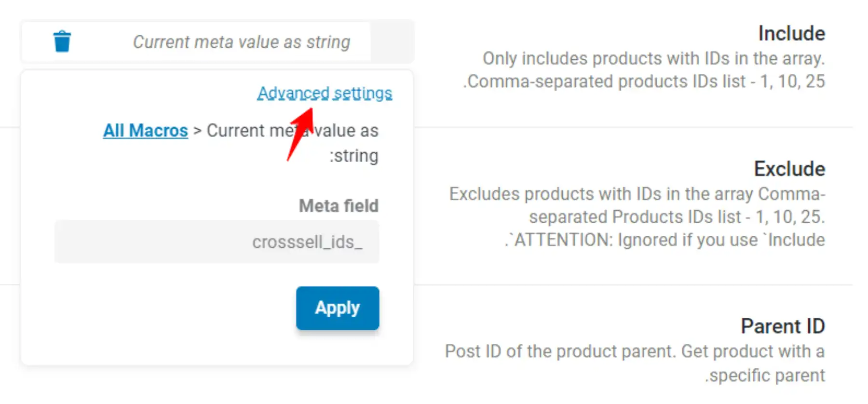868x404 pixels.
Task: Select the Exclude option heading
Action: pyautogui.click(x=789, y=169)
